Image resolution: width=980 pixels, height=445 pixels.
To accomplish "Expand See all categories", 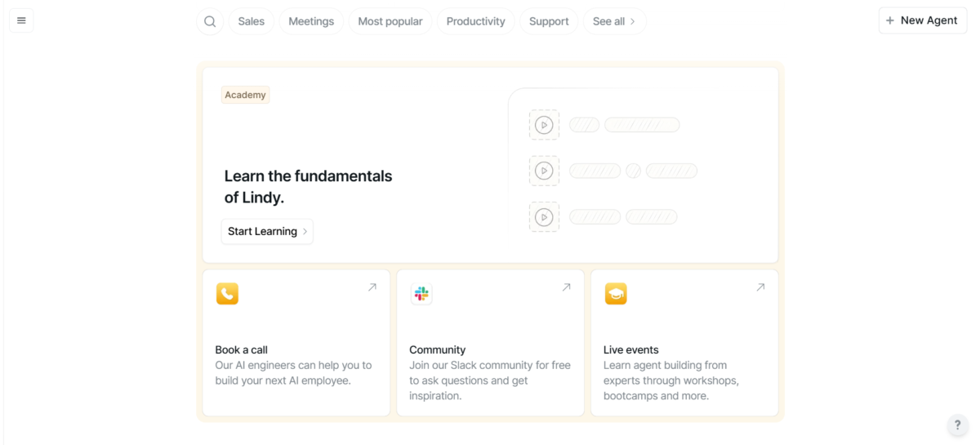I will 614,21.
